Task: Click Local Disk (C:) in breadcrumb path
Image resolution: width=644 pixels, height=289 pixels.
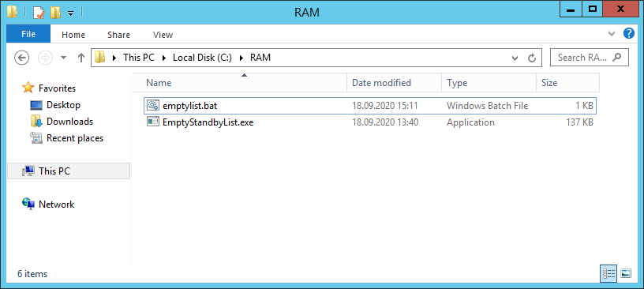Action: pos(203,58)
